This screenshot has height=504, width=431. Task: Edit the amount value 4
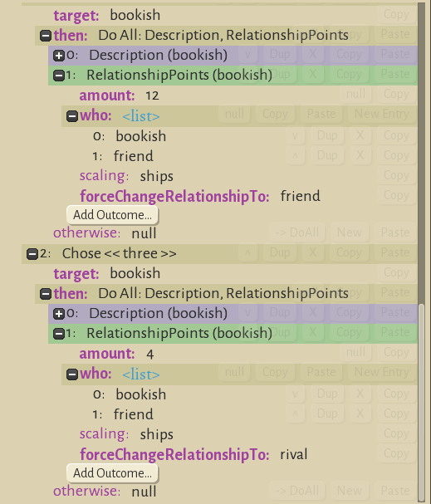[149, 355]
